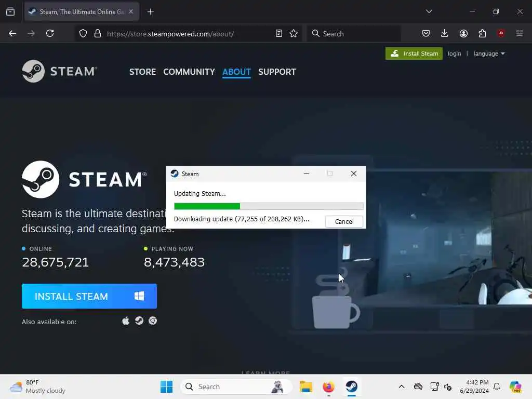Image resolution: width=532 pixels, height=399 pixels.
Task: Open the downloads arrow icon
Action: [445, 33]
